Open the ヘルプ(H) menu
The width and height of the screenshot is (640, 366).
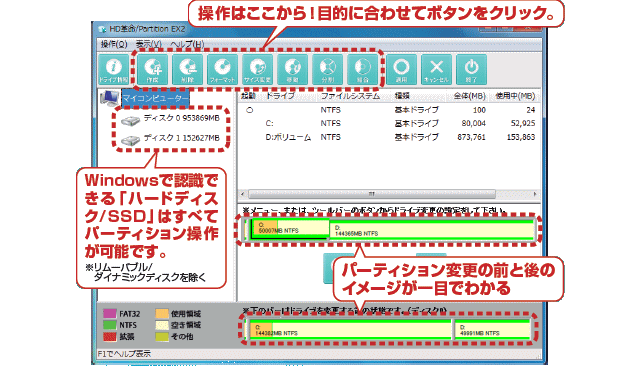point(187,44)
